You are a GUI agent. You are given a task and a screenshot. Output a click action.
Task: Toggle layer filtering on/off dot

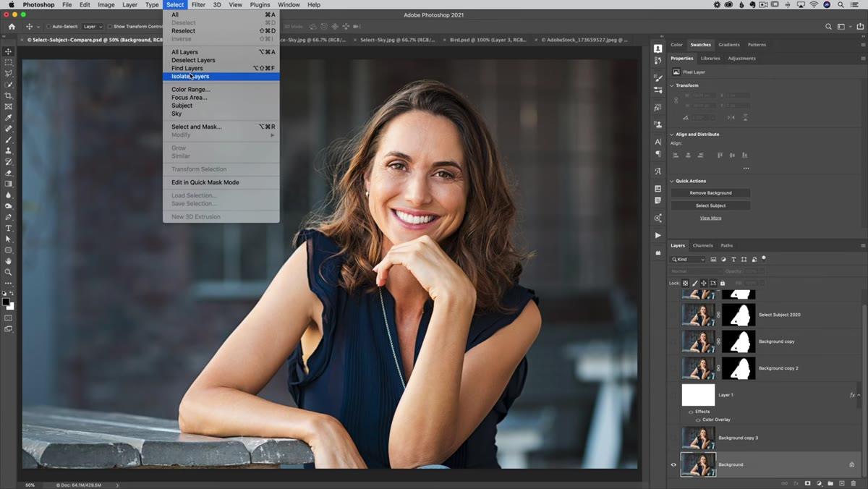click(764, 258)
